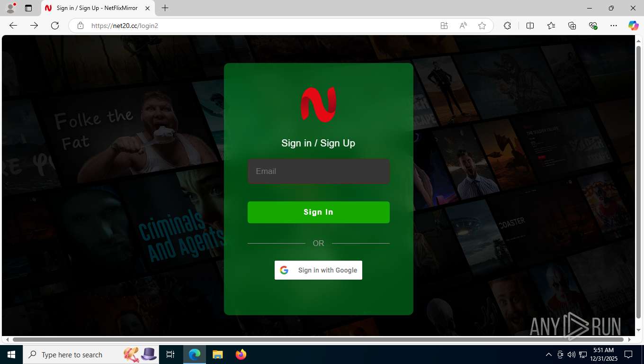Open Task View
This screenshot has height=364, width=644.
point(170,355)
